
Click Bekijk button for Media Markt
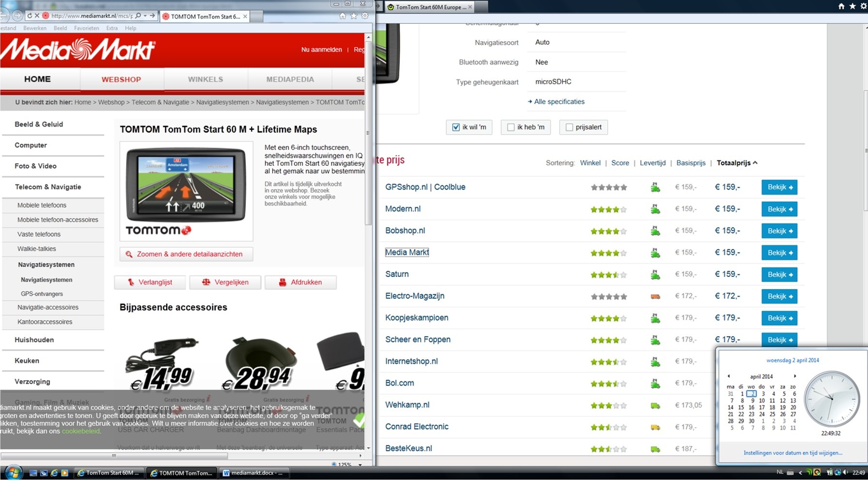779,253
